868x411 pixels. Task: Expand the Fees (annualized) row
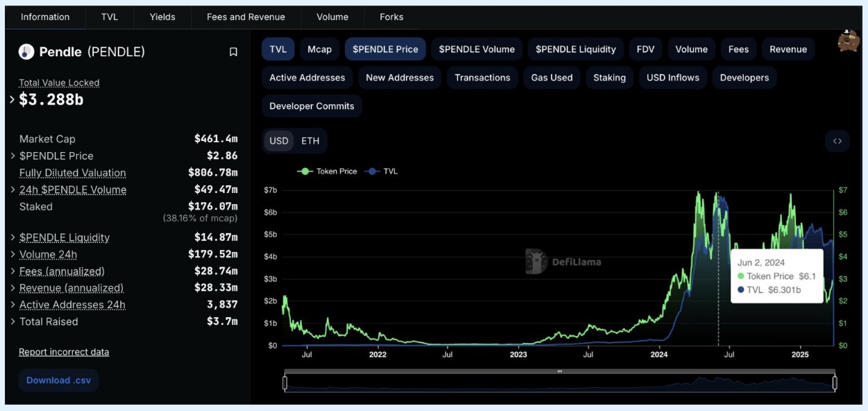pos(12,271)
